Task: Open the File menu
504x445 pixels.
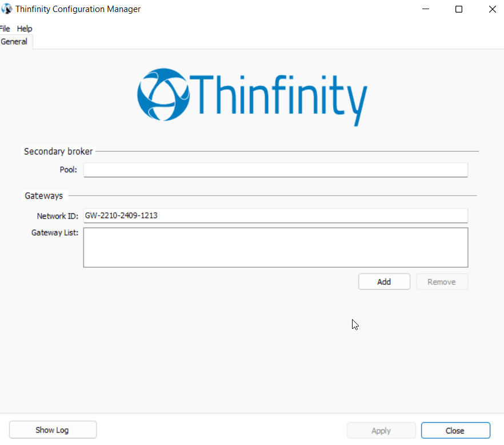Action: (x=5, y=29)
